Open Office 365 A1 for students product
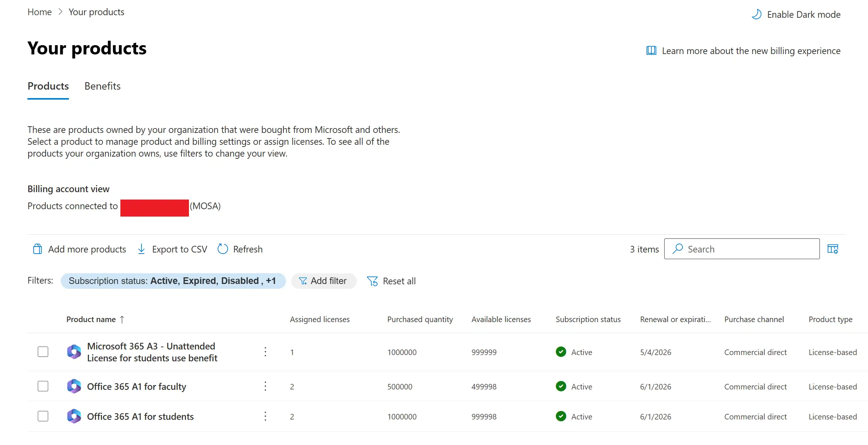The width and height of the screenshot is (868, 445). click(x=140, y=416)
